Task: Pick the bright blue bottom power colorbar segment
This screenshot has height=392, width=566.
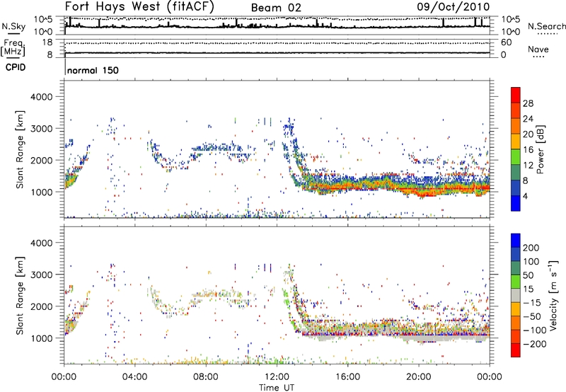Action: (516, 203)
